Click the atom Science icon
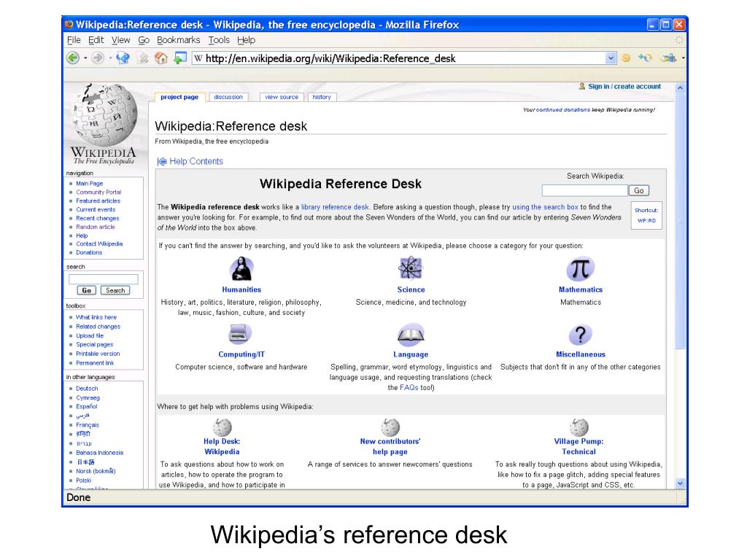This screenshot has width=747, height=560. coord(410,268)
